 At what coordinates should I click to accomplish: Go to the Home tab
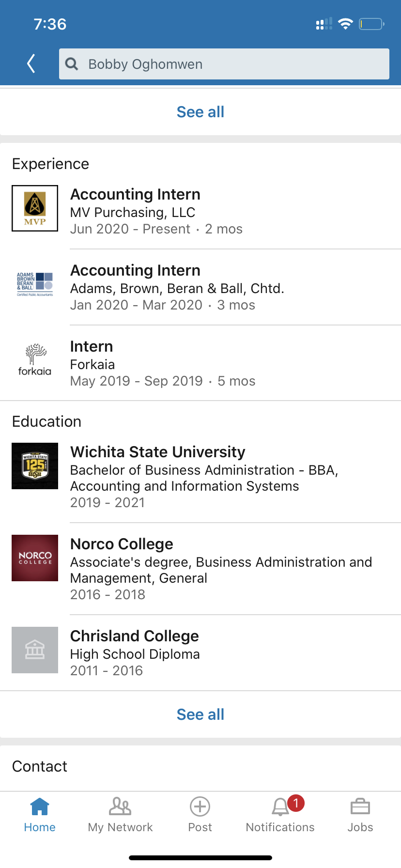[x=40, y=815]
